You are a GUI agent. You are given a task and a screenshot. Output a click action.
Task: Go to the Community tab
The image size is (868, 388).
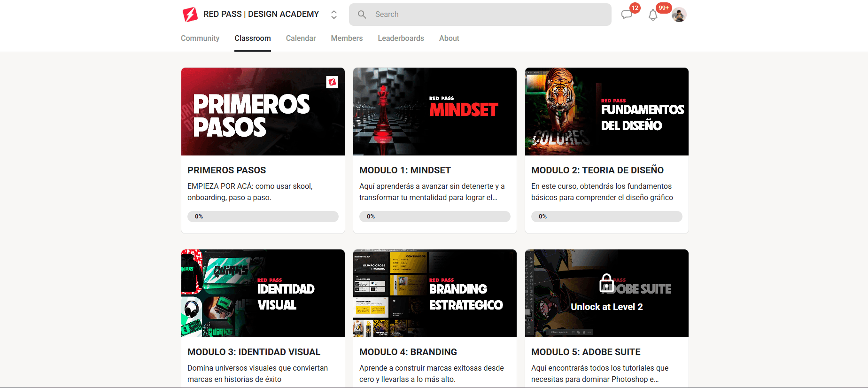tap(200, 38)
